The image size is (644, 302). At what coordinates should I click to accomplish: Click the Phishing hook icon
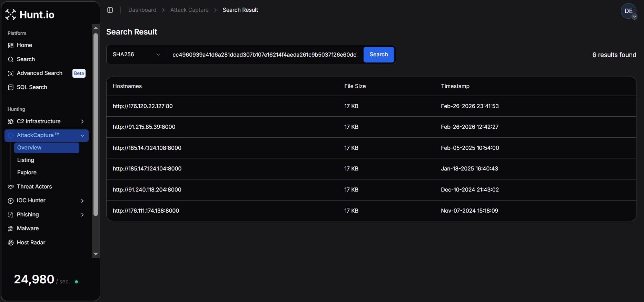11,215
